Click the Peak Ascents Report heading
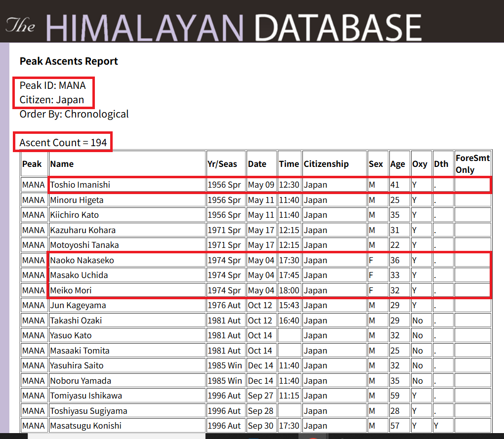Viewport: 504px width, 439px height. tap(69, 61)
